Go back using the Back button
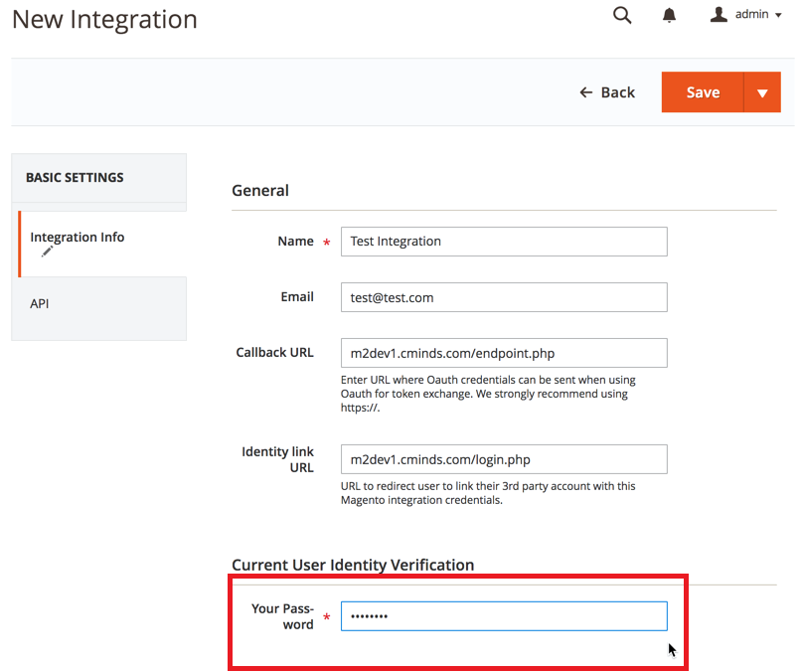The height and width of the screenshot is (672, 803). [x=607, y=92]
